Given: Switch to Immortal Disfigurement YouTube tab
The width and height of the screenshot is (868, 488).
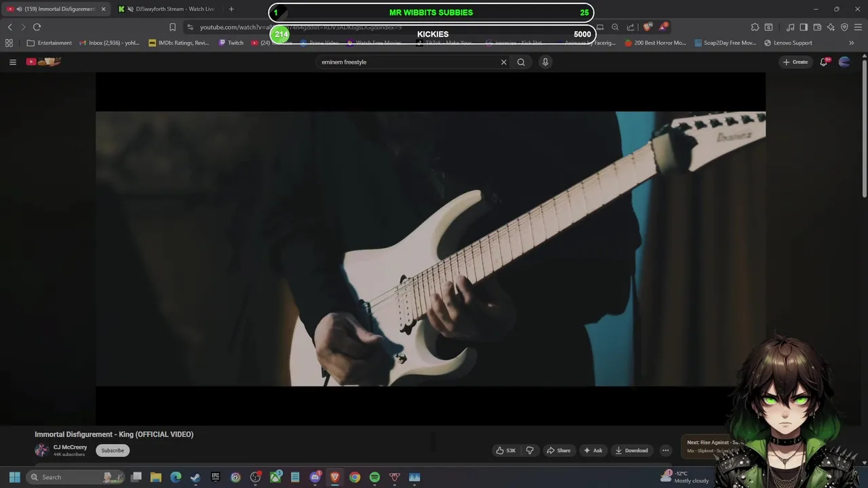Looking at the screenshot, I should click(54, 9).
